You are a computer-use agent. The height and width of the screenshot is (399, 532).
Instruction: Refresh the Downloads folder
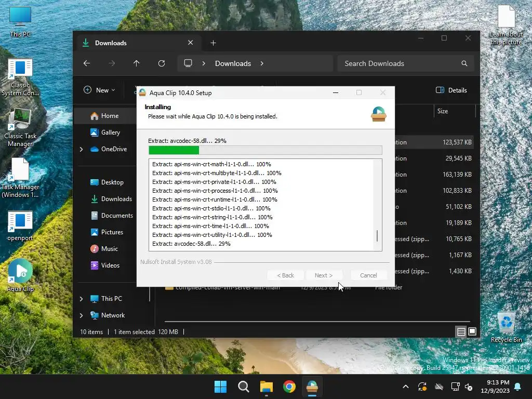coord(162,63)
